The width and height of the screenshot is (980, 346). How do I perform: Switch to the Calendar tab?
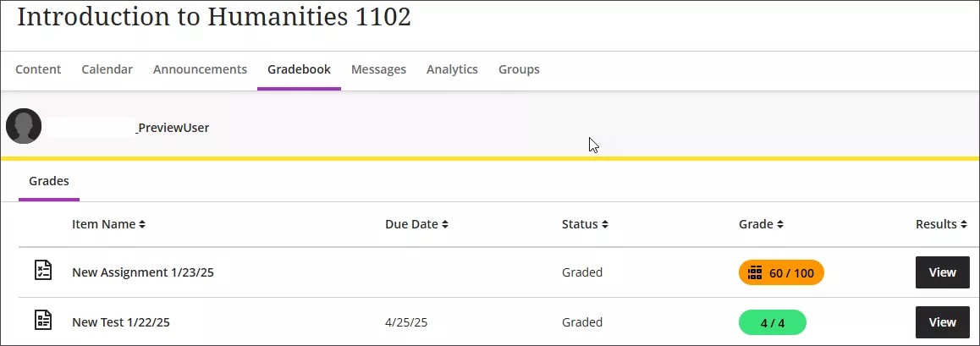107,69
